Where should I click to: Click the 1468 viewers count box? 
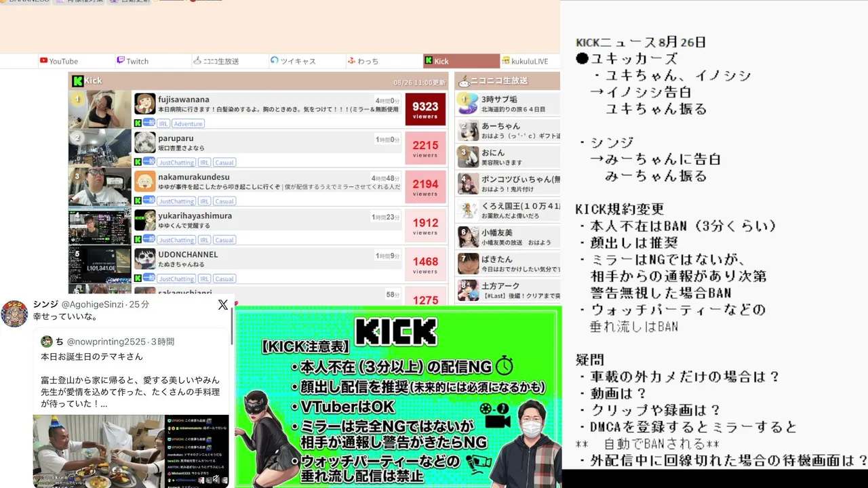click(x=425, y=264)
